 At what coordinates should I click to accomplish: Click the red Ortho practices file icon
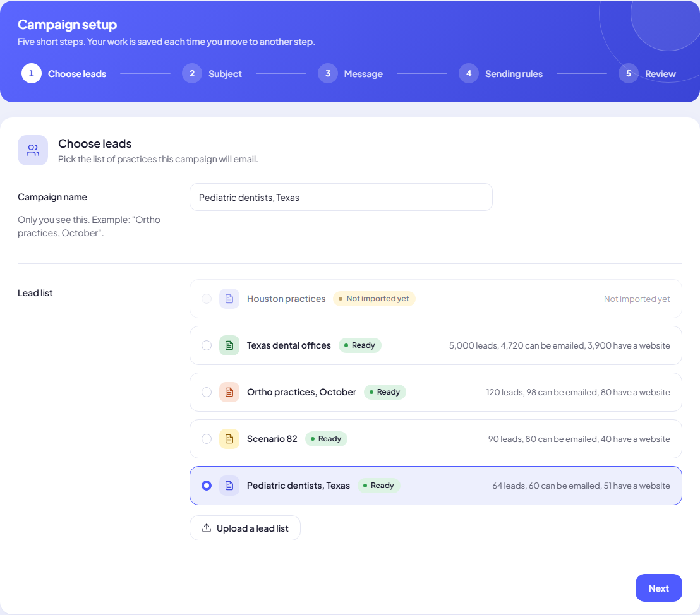(x=229, y=392)
